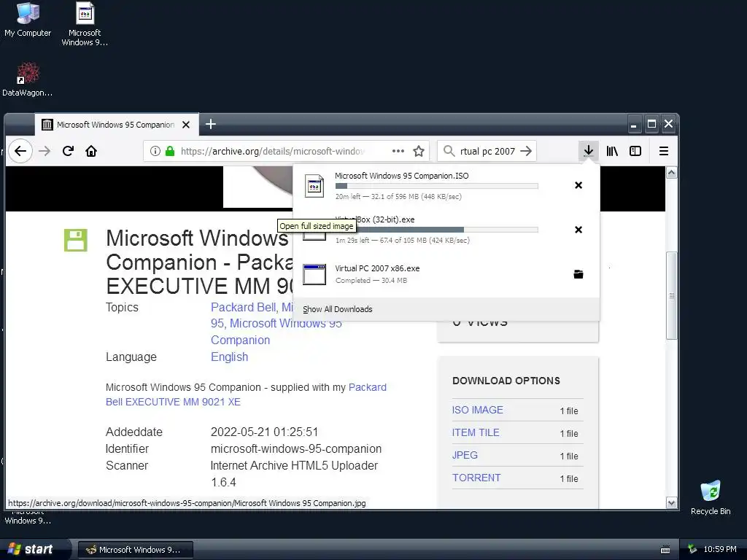This screenshot has width=747, height=560.
Task: Click the page scrollbar down arrow
Action: pos(671,503)
